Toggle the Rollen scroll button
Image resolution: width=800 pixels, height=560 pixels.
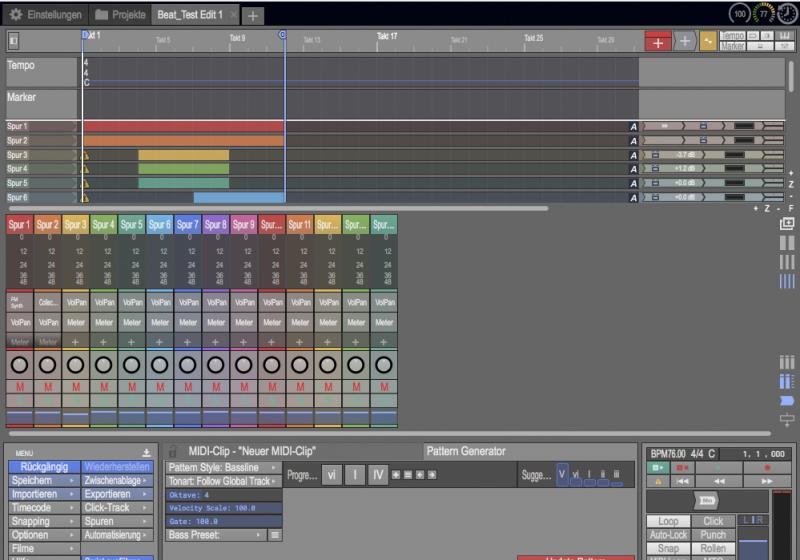click(x=713, y=548)
